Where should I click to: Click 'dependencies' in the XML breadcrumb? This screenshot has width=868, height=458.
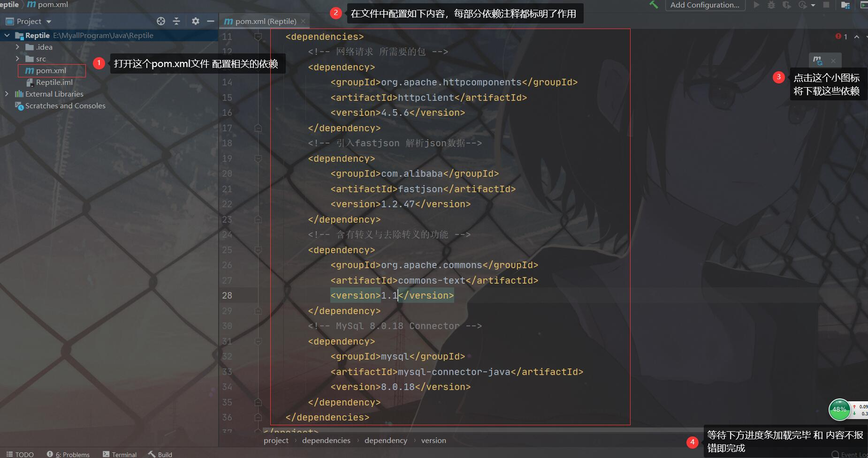(x=326, y=441)
